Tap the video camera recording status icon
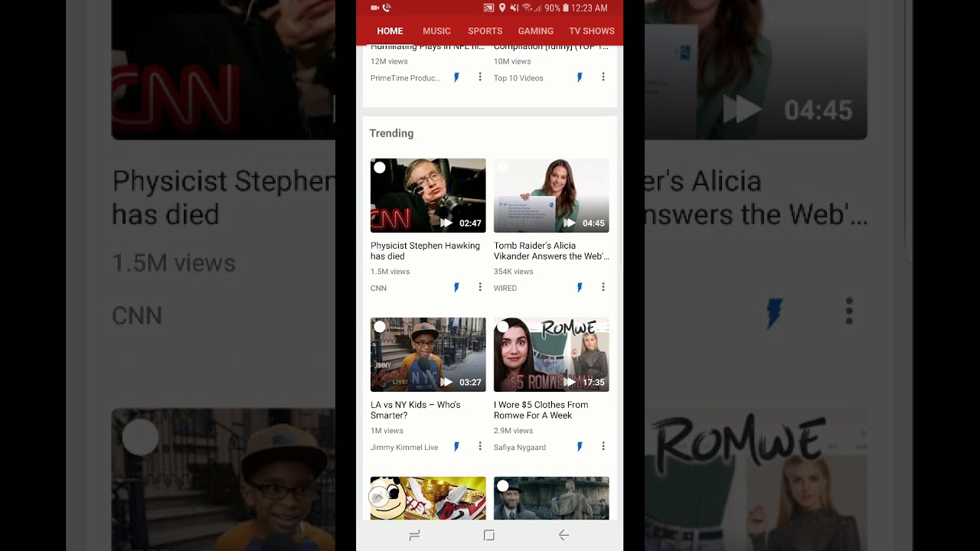Screen dimensions: 980x551 click(x=375, y=8)
